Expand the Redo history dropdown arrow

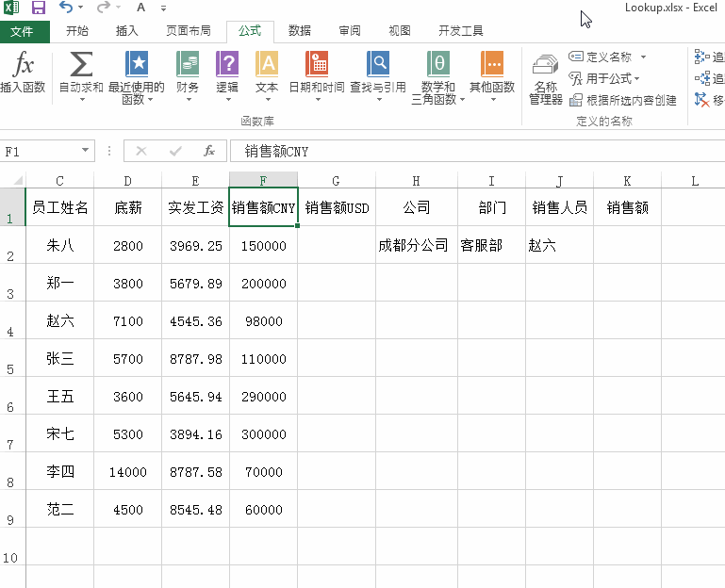click(x=119, y=8)
